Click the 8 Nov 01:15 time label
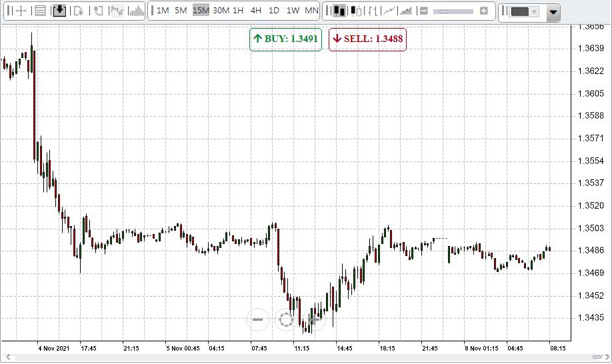Screen dimensions: 612x364 [481, 348]
